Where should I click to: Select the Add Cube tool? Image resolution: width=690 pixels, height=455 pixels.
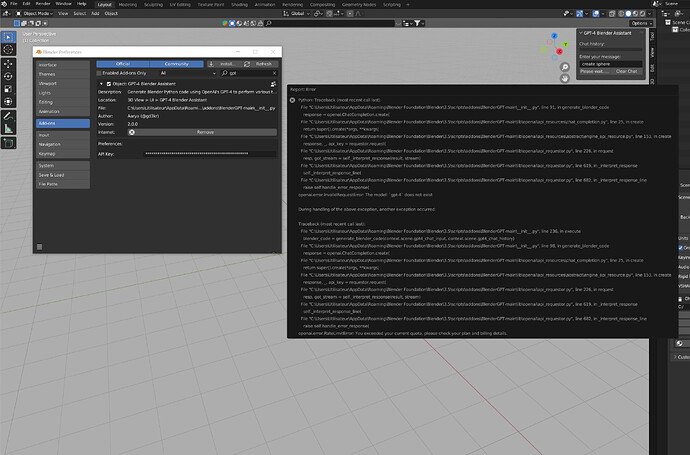pyautogui.click(x=8, y=143)
